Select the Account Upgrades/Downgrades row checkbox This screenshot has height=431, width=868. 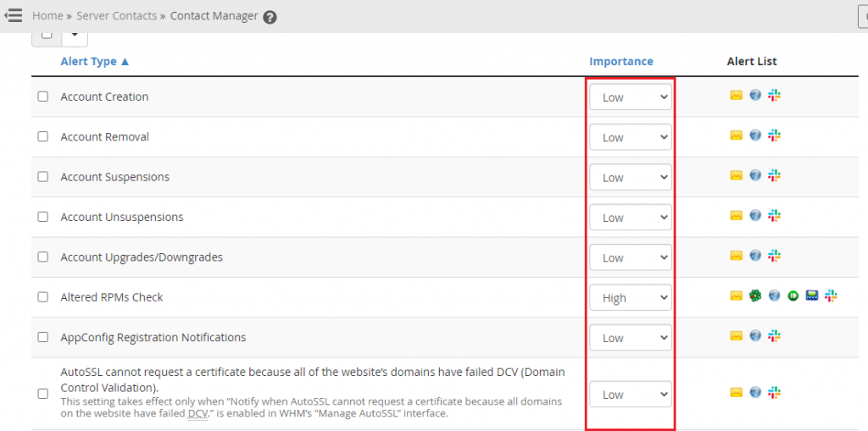click(x=42, y=257)
